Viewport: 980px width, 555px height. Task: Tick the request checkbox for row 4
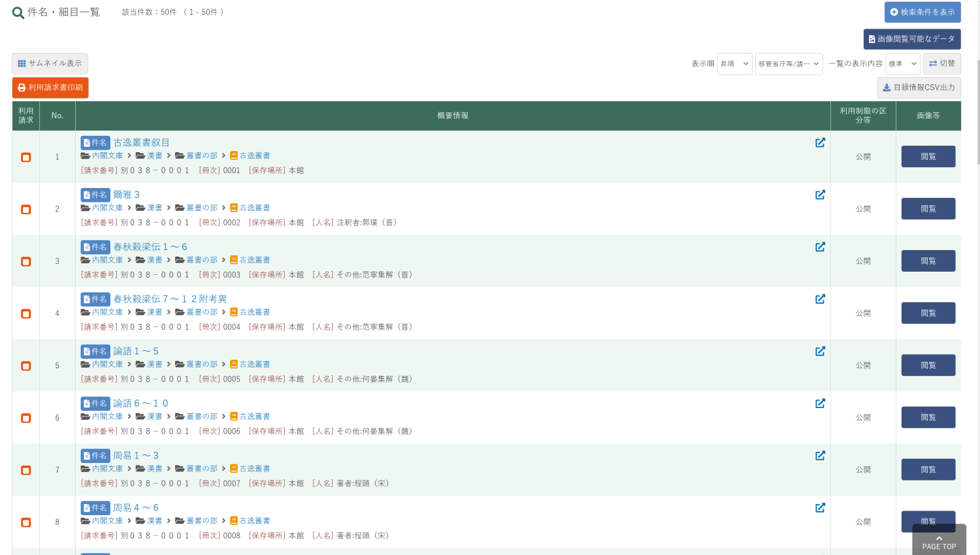tap(26, 314)
